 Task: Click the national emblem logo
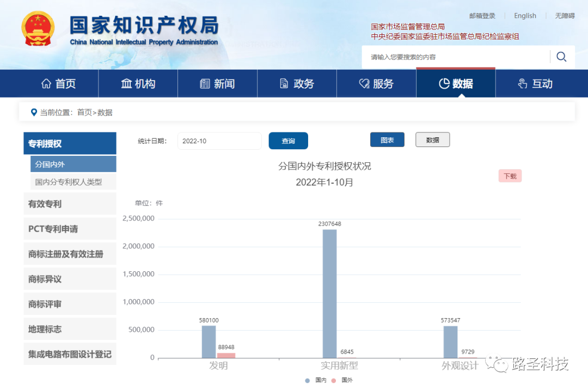(38, 28)
